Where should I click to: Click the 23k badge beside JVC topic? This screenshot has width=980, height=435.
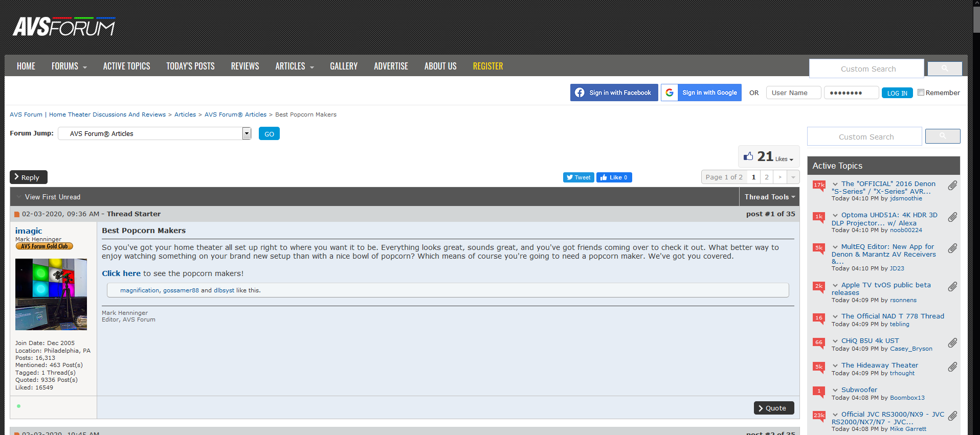click(x=819, y=416)
